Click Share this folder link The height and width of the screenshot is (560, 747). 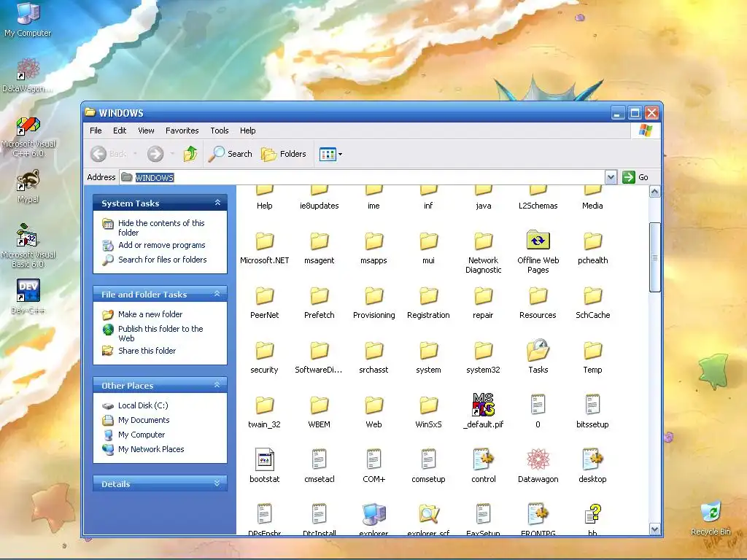[x=147, y=351]
